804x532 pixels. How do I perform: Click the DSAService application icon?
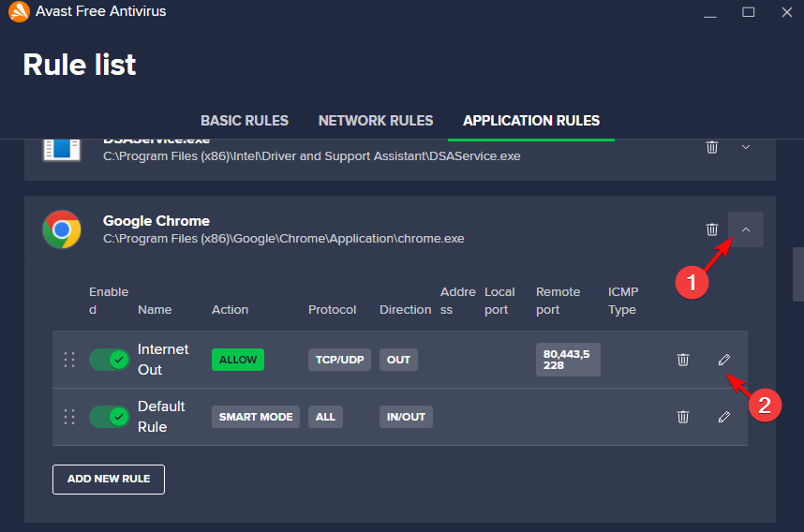(62, 149)
